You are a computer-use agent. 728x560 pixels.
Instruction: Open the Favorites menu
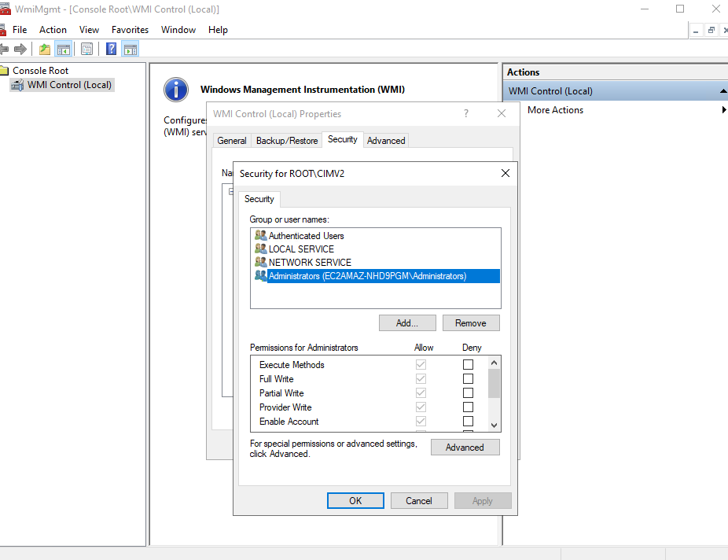(x=130, y=30)
